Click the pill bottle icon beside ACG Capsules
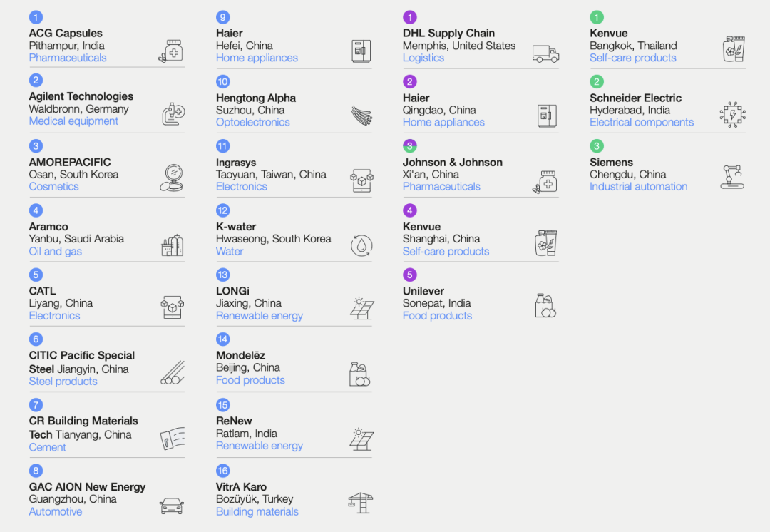Image resolution: width=770 pixels, height=532 pixels. coord(171,51)
